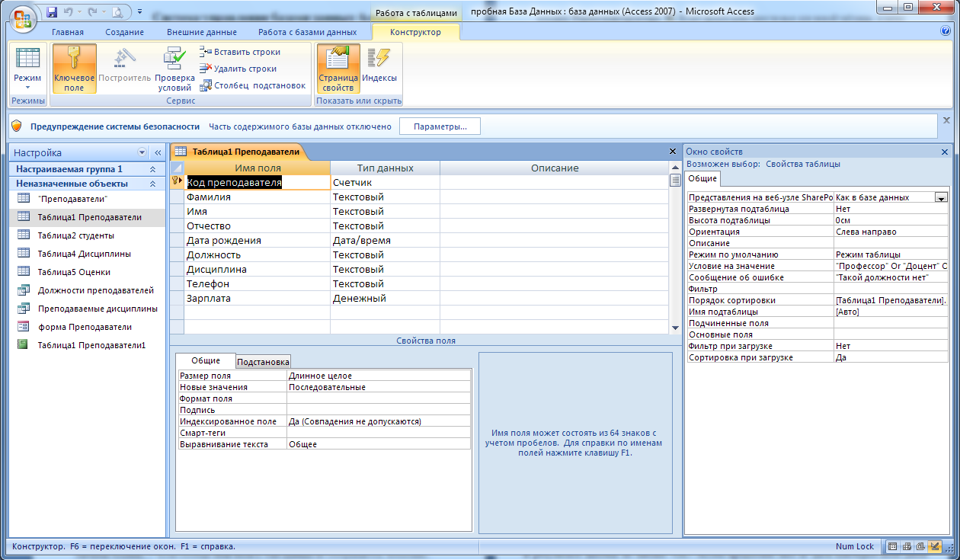Select Design view icon in status bar
Viewport: 960px width, 560px height.
(935, 546)
